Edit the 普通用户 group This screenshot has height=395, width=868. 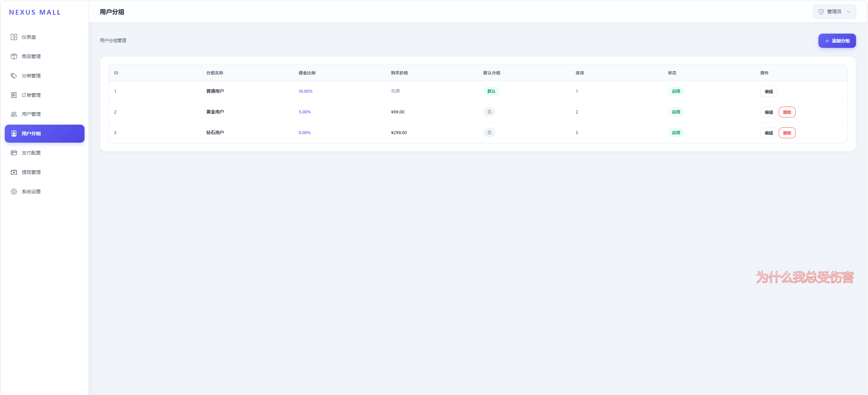(769, 91)
